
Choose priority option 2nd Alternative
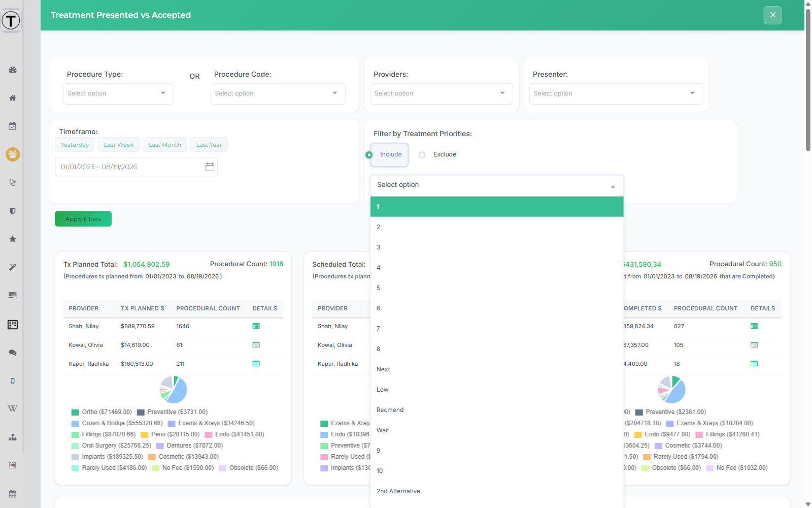coord(497,491)
